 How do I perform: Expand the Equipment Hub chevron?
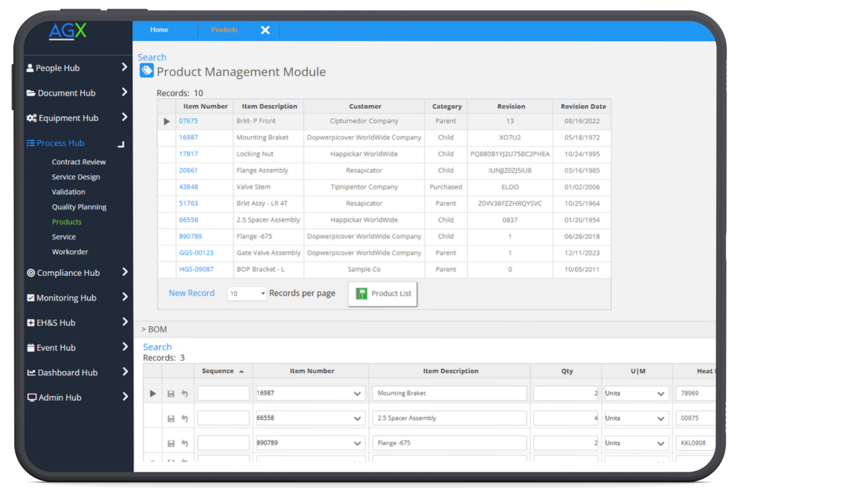pyautogui.click(x=124, y=117)
